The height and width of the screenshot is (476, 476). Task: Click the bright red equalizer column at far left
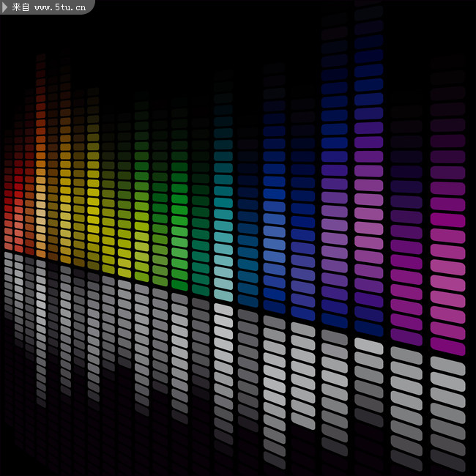tap(18, 198)
